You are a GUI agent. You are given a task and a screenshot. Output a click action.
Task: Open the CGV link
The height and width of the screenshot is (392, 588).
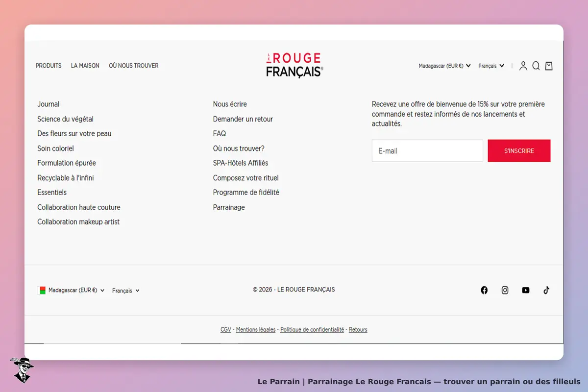coord(226,330)
